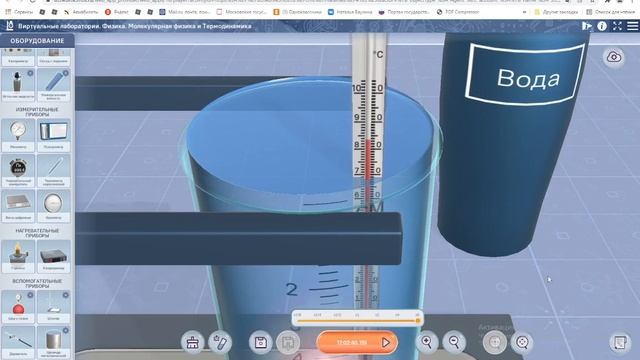Click the test tube empty tool icon
The image size is (640, 360).
coord(220,342)
